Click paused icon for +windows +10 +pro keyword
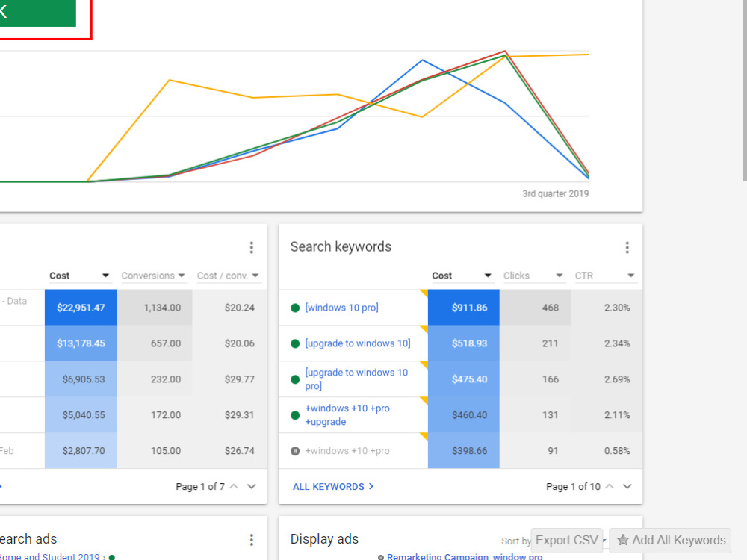This screenshot has height=560, width=747. (x=295, y=451)
